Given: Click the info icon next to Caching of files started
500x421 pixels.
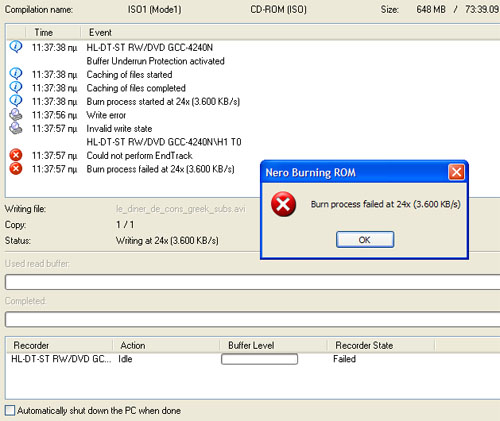Looking at the screenshot, I should coord(16,74).
